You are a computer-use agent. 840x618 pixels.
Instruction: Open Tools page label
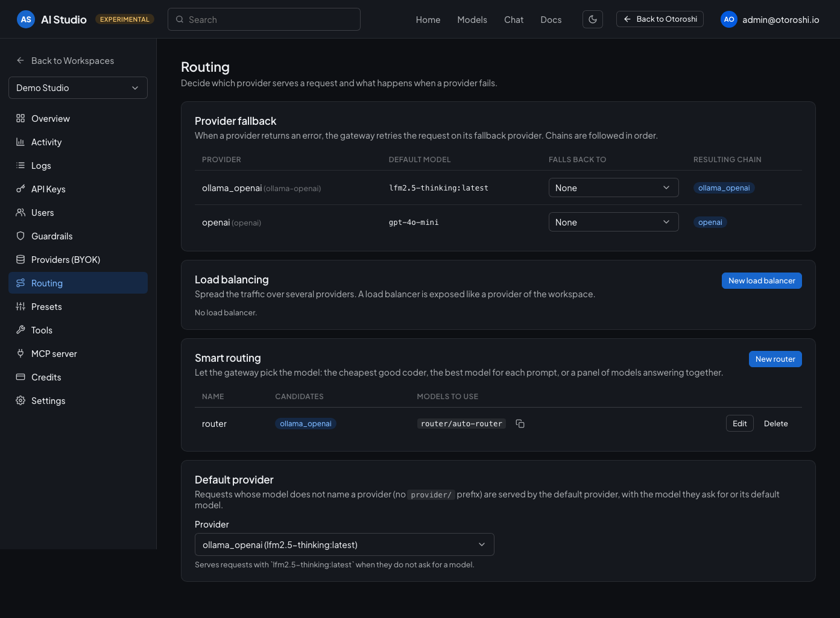[x=42, y=330]
